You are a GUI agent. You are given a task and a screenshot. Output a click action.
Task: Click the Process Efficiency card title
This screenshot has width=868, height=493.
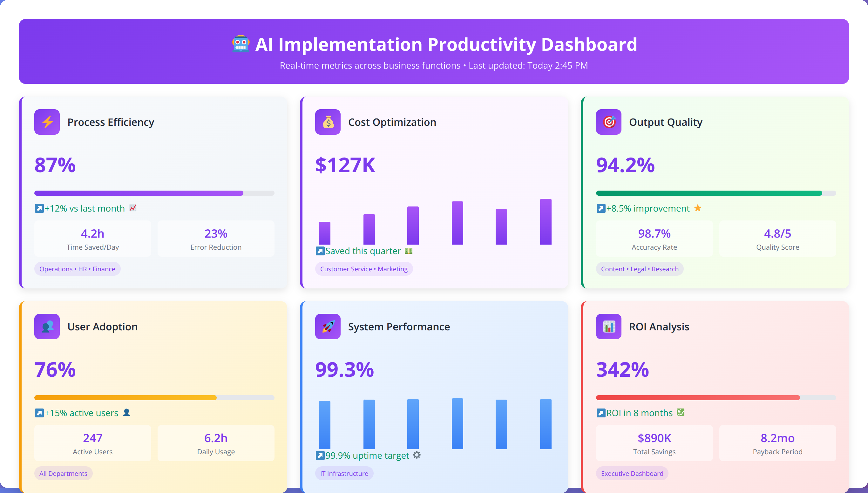[x=111, y=122]
